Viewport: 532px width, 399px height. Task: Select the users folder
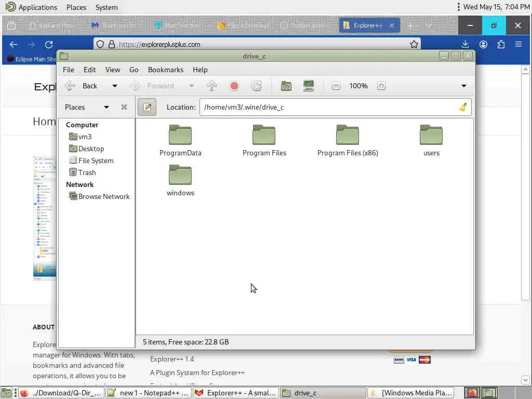pyautogui.click(x=431, y=140)
